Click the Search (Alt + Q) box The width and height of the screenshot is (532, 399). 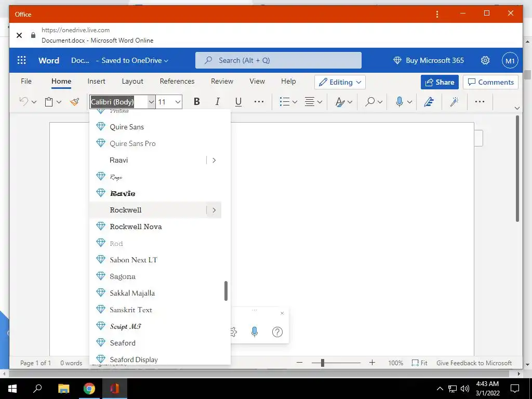pos(278,60)
